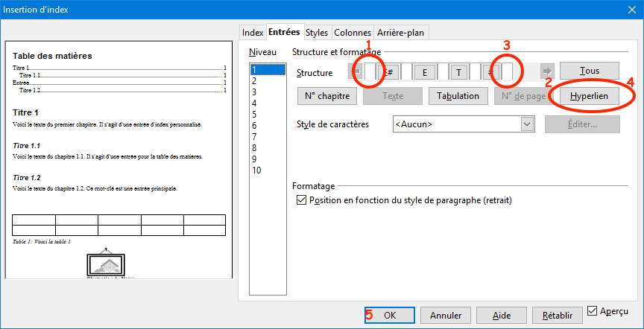Select level 8 in Niveau list
This screenshot has width=644, height=329.
click(268, 148)
